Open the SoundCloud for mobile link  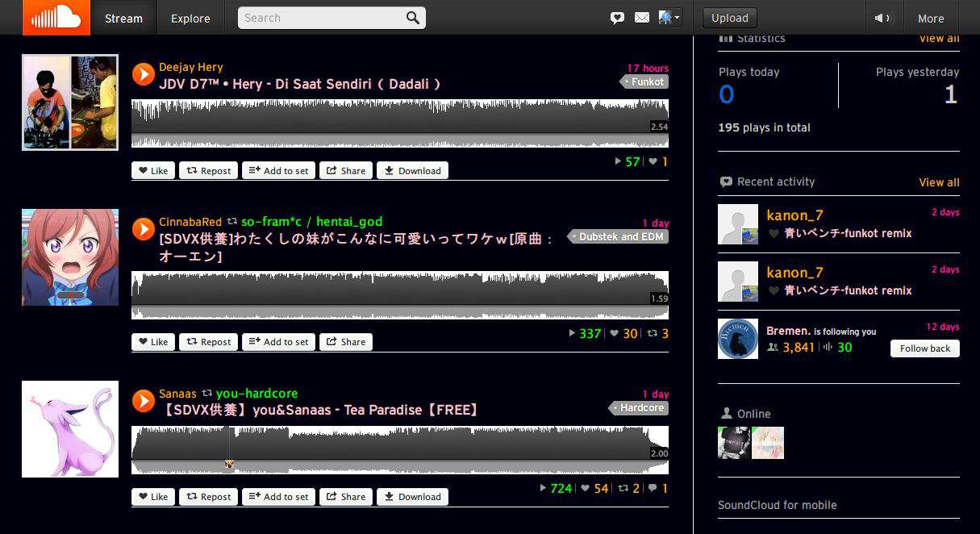777,504
